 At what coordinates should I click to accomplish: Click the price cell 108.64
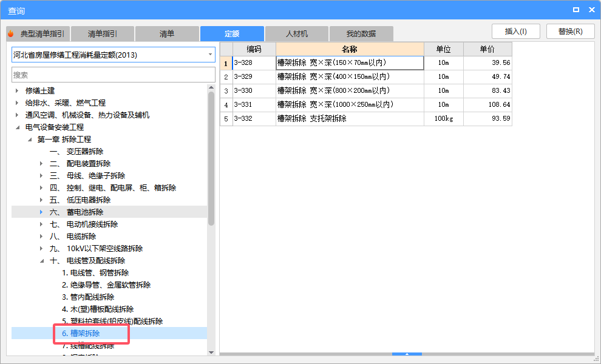coord(487,104)
